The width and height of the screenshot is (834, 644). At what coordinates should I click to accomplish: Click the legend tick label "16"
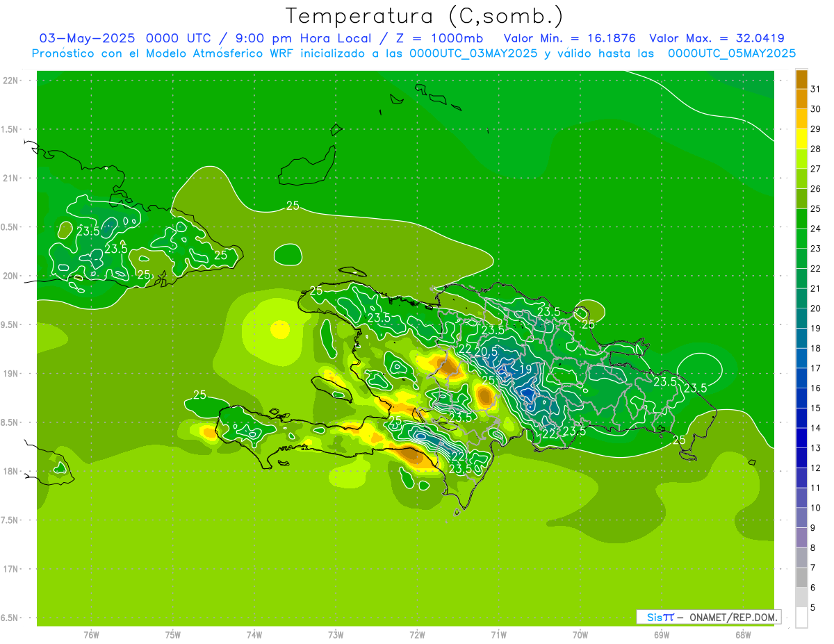tap(816, 388)
